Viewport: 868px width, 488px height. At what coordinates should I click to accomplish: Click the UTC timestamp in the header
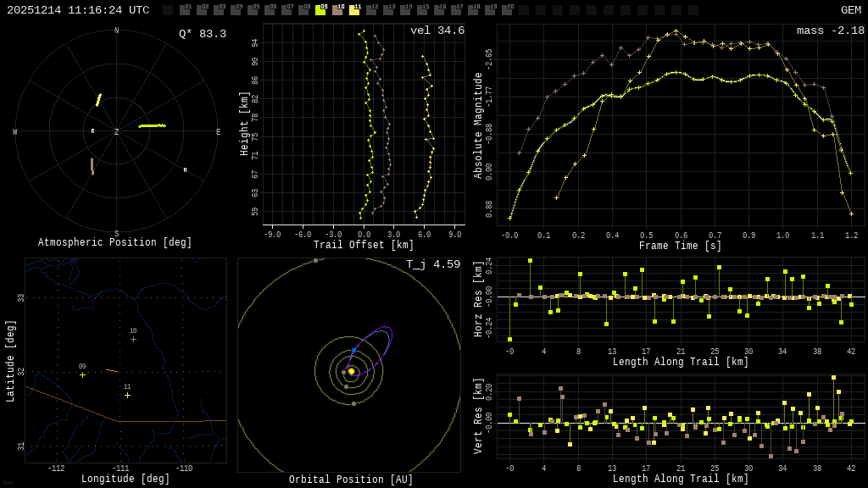[x=78, y=10]
